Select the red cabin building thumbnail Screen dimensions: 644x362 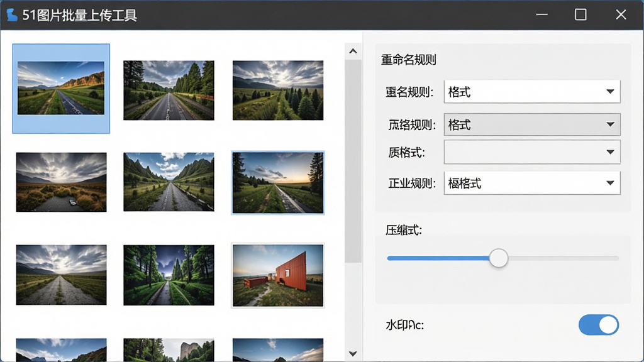[x=278, y=275]
